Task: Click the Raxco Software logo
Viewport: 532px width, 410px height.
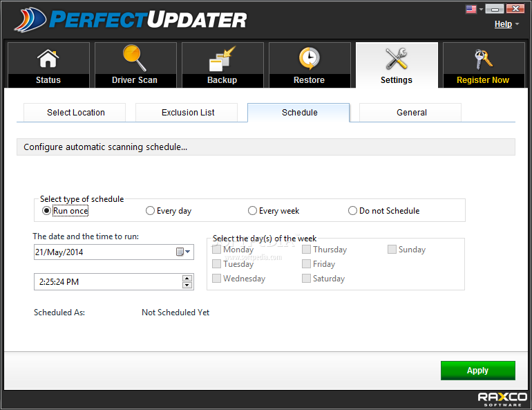Action: (x=502, y=399)
